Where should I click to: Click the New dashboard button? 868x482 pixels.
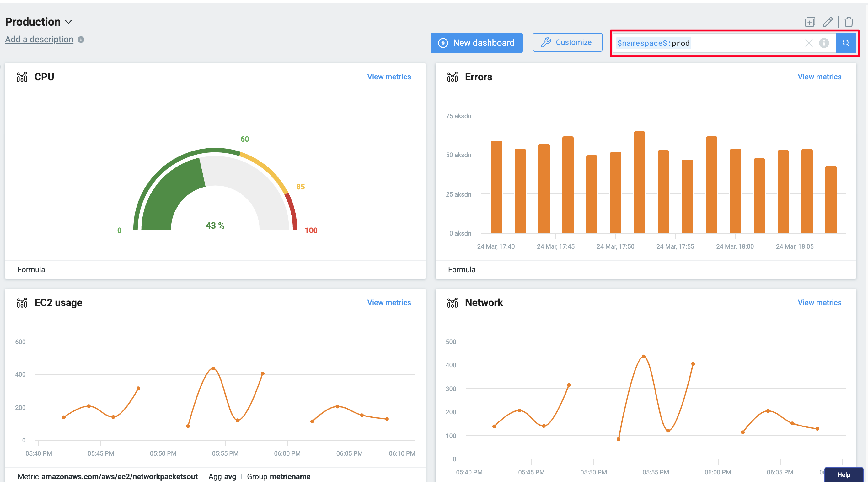pos(476,43)
